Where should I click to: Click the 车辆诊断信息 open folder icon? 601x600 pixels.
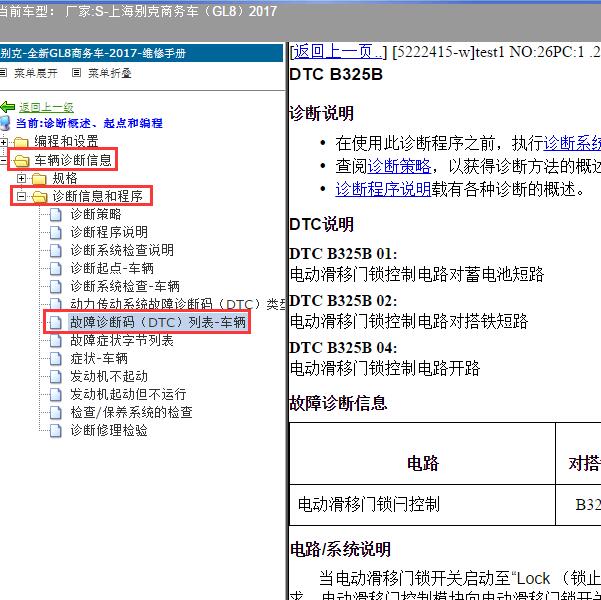tap(21, 161)
